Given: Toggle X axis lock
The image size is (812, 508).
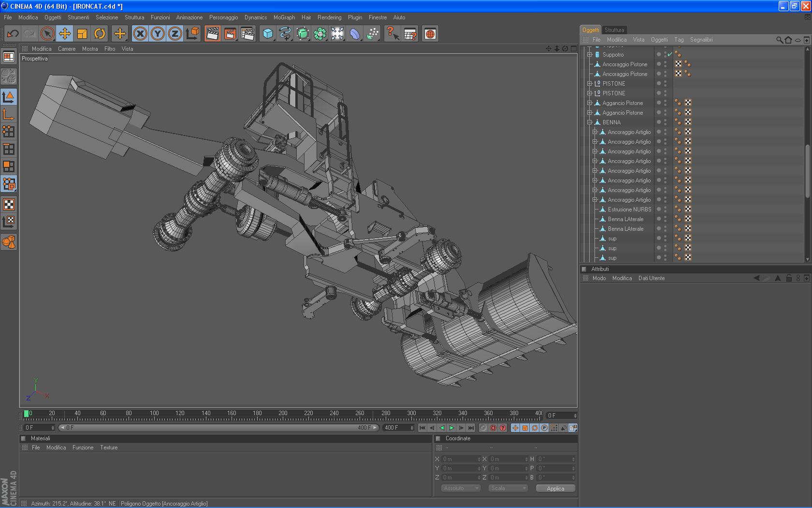Looking at the screenshot, I should (140, 34).
